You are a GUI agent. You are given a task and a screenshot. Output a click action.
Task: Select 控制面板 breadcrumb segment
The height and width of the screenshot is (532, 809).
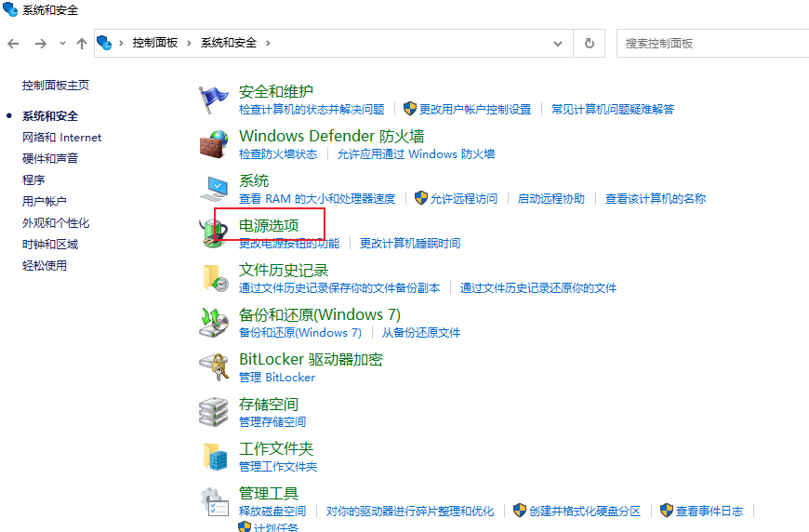tap(154, 43)
